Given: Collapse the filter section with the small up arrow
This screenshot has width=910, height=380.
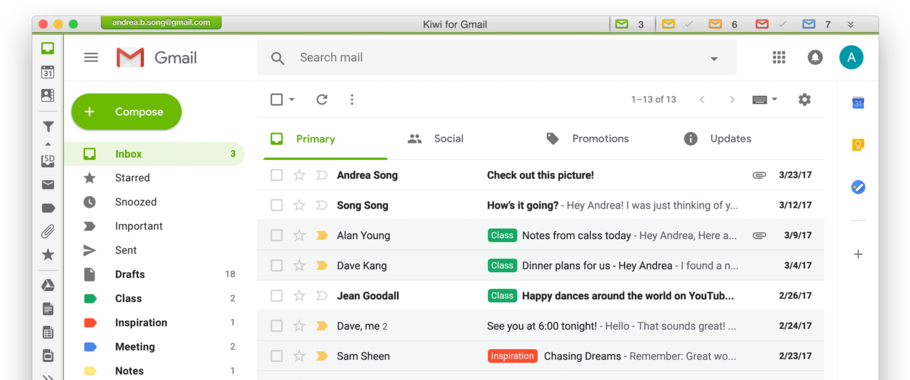Looking at the screenshot, I should [48, 144].
